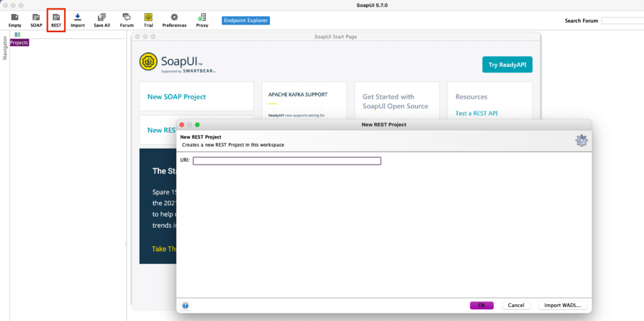The height and width of the screenshot is (321, 644).
Task: Create an Empty project from toolbar
Action: (x=15, y=20)
